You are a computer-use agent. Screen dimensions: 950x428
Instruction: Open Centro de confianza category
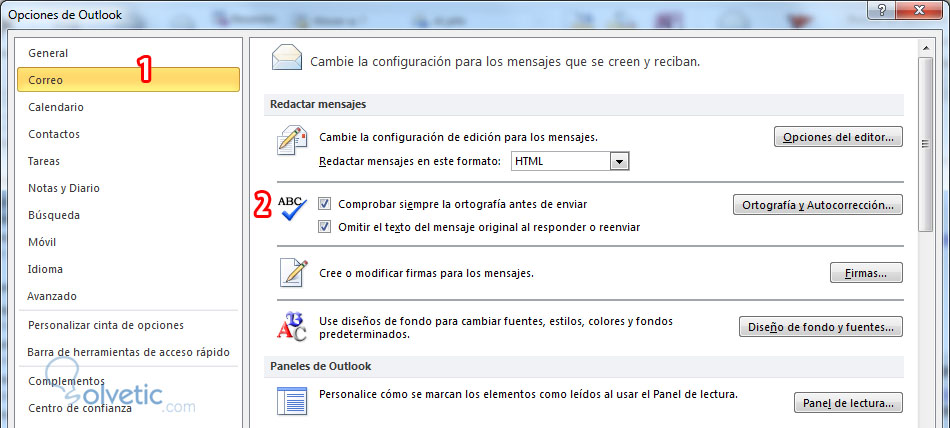[129, 408]
